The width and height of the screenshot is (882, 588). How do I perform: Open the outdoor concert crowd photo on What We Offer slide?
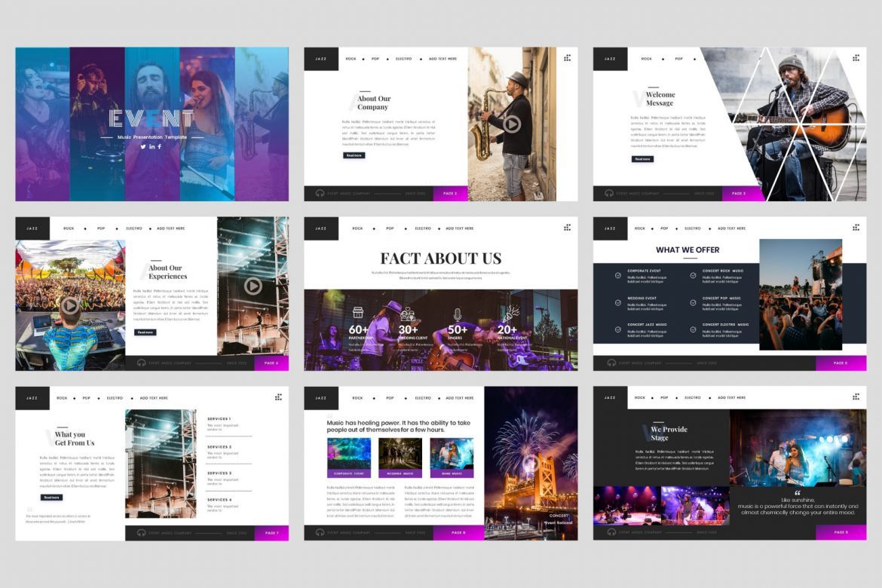(x=801, y=294)
